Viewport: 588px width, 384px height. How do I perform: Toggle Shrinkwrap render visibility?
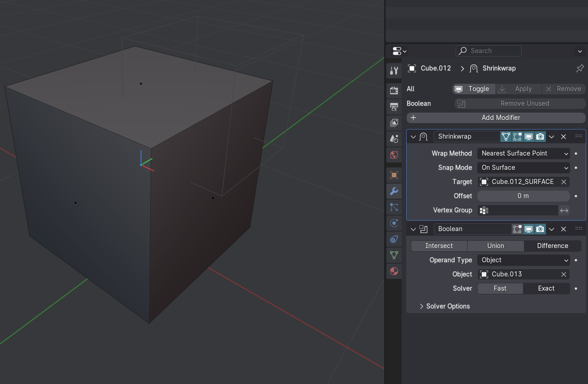pos(540,136)
